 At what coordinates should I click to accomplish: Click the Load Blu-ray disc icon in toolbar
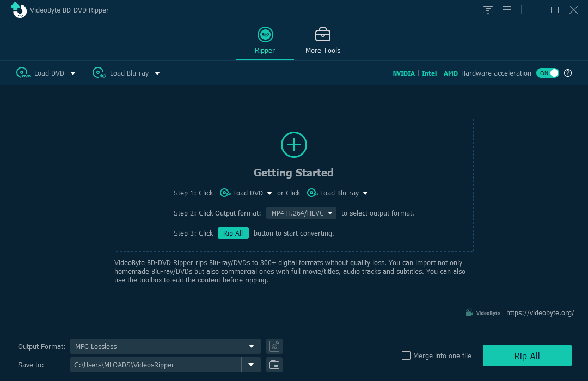click(99, 73)
